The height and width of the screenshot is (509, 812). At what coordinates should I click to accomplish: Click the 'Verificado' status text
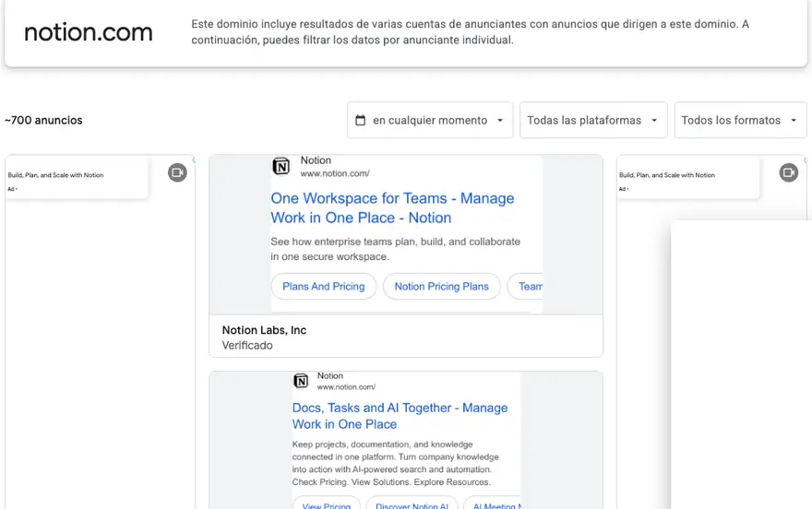[x=247, y=346]
